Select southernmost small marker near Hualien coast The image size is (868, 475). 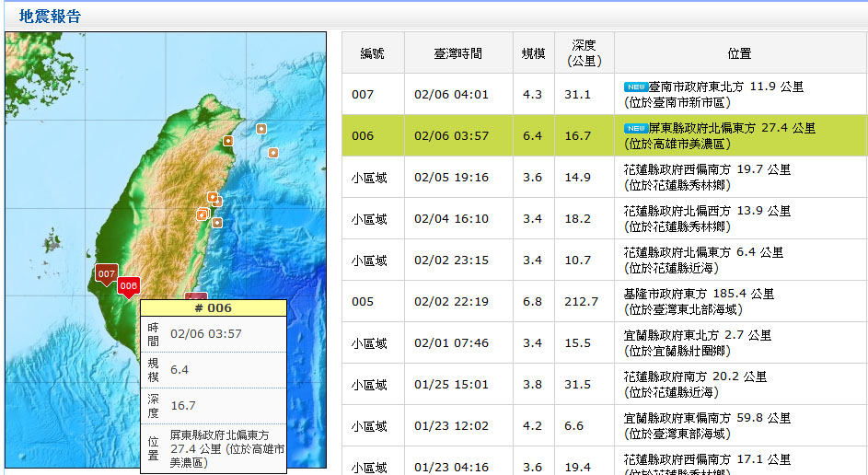pyautogui.click(x=217, y=222)
